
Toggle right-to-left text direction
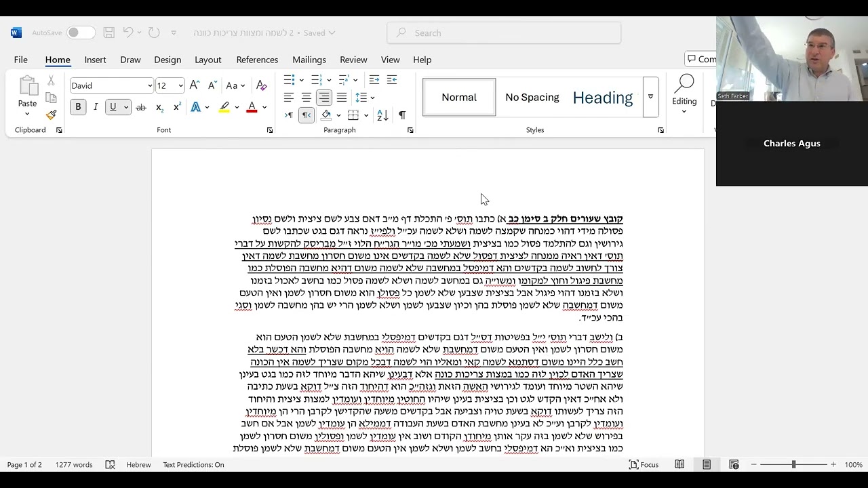[x=307, y=115]
